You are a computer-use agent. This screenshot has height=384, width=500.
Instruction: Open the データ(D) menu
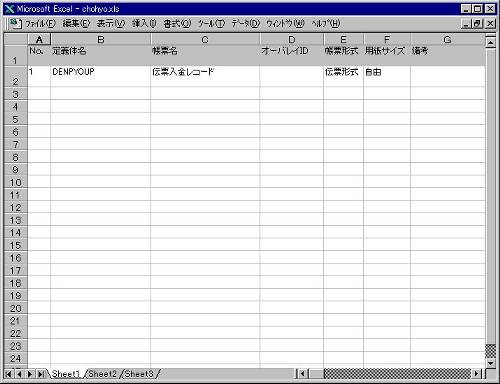246,24
